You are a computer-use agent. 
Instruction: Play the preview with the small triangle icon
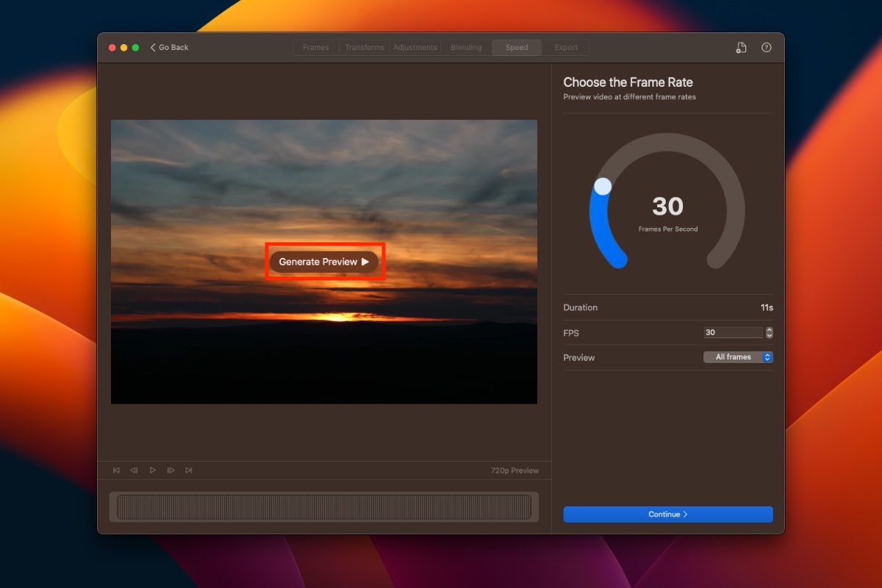152,470
